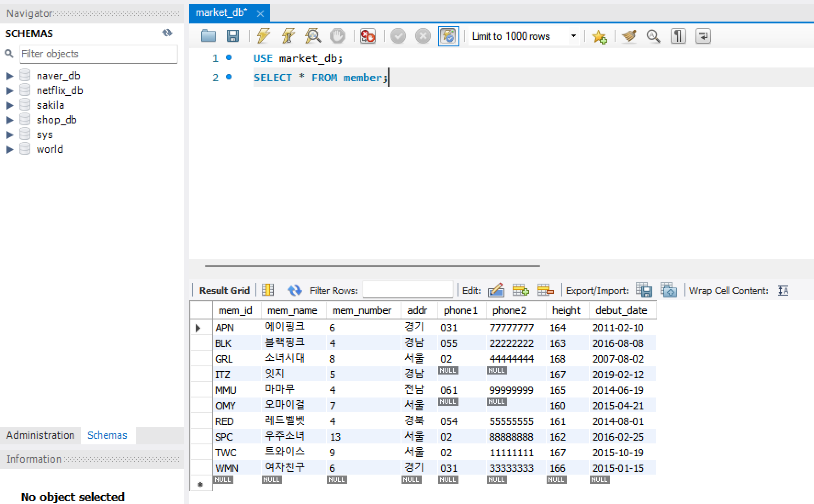The image size is (814, 504).
Task: Run Explain plan magnifier lightning icon
Action: [x=313, y=36]
